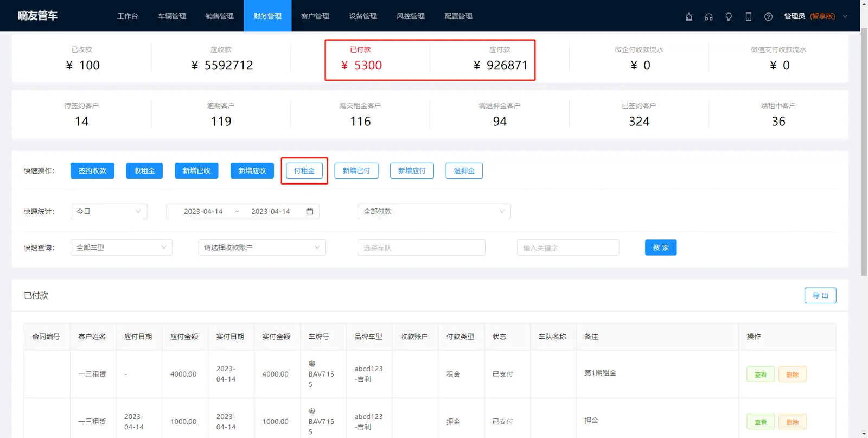Open the 设备管理 menu
The image size is (868, 438).
click(363, 16)
